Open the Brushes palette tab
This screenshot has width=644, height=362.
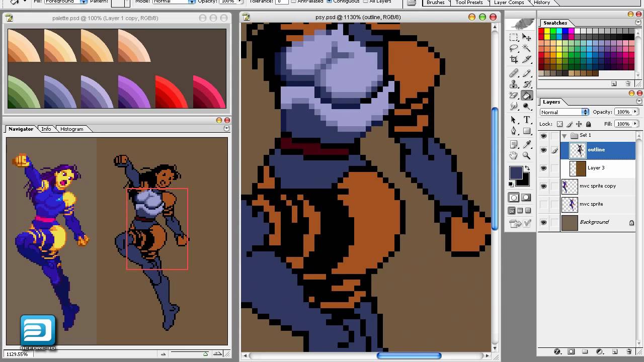click(435, 3)
